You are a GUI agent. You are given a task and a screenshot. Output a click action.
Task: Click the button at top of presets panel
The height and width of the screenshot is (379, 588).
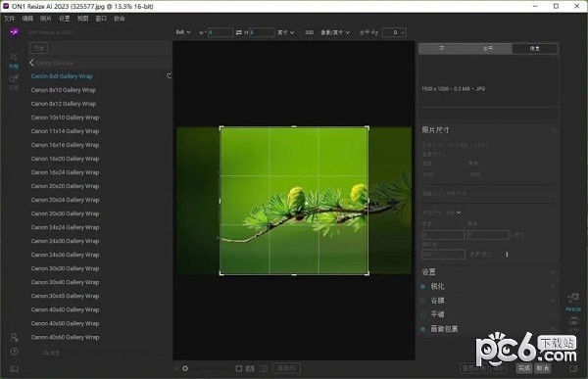[39, 48]
